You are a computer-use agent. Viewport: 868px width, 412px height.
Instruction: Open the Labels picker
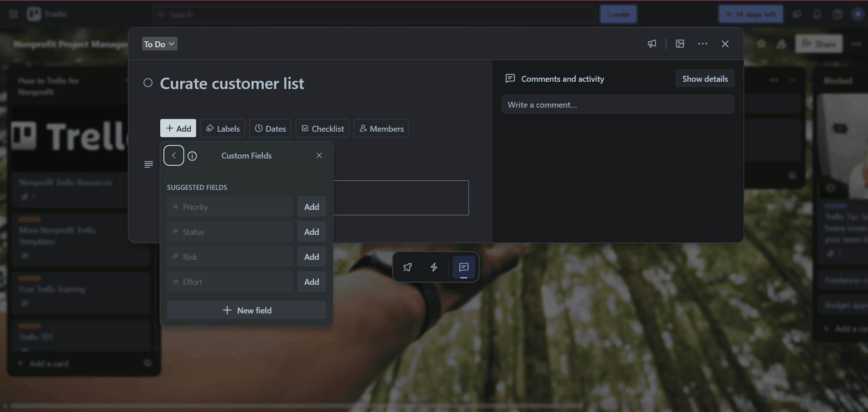pyautogui.click(x=223, y=129)
